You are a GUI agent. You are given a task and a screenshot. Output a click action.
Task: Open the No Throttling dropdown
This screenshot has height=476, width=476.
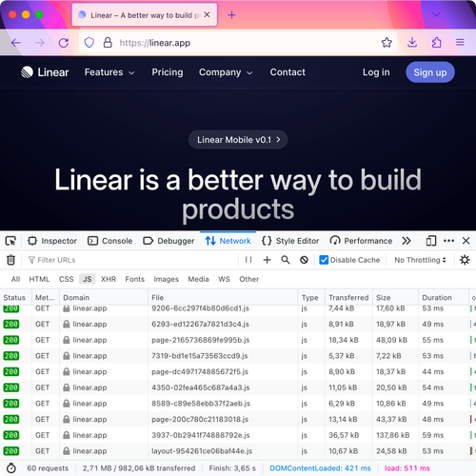[420, 260]
